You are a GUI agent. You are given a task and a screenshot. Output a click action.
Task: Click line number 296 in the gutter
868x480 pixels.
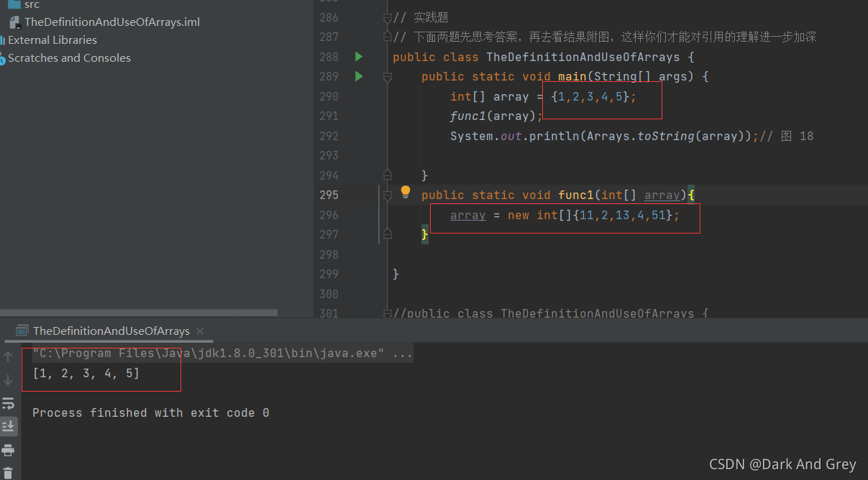329,215
